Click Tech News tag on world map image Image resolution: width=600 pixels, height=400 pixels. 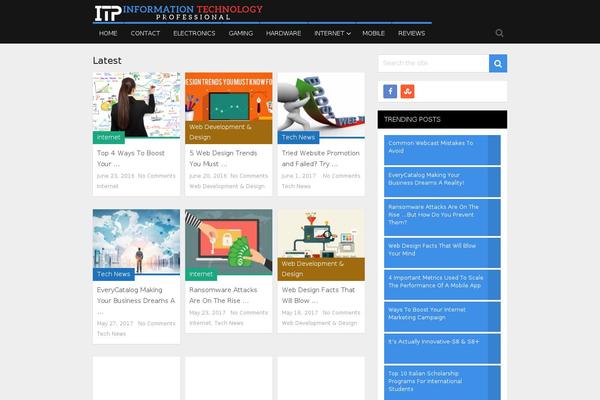(x=114, y=274)
